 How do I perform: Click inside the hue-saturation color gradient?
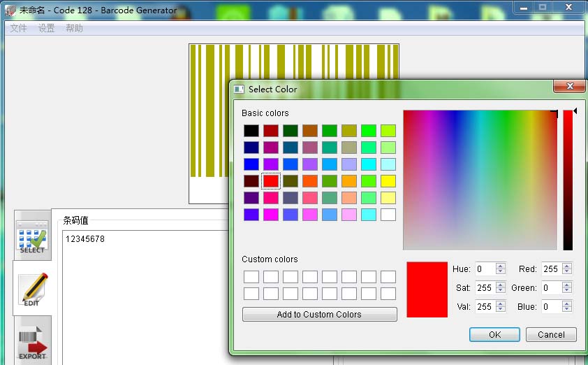pyautogui.click(x=480, y=180)
